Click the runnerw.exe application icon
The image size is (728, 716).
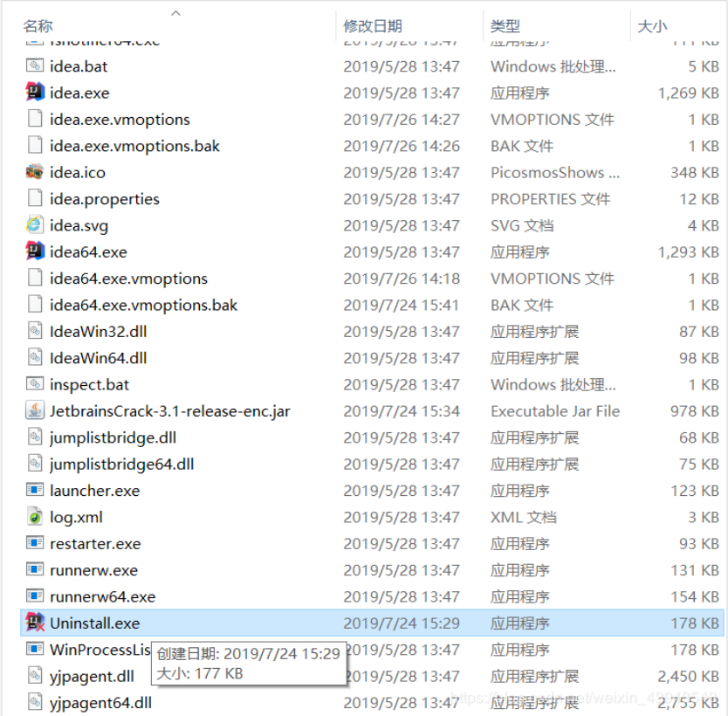pos(35,569)
